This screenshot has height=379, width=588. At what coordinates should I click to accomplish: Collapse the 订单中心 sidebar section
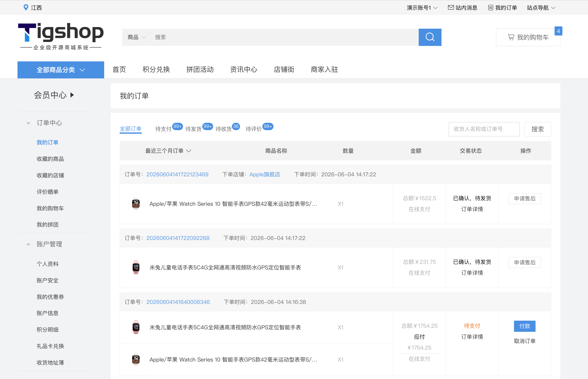(28, 123)
